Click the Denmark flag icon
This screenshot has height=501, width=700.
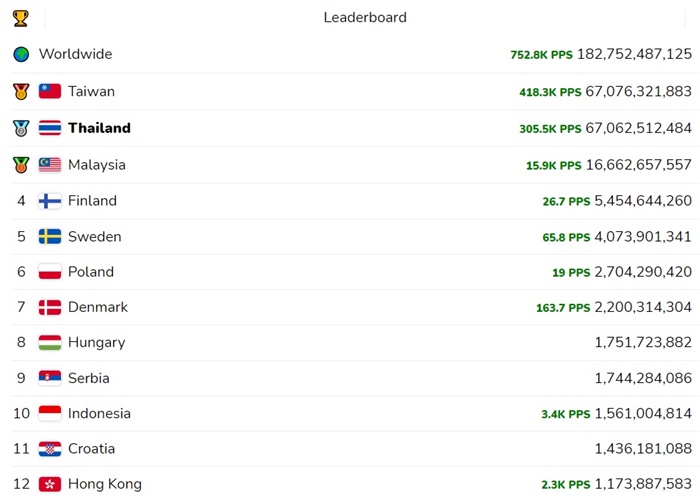coord(50,307)
